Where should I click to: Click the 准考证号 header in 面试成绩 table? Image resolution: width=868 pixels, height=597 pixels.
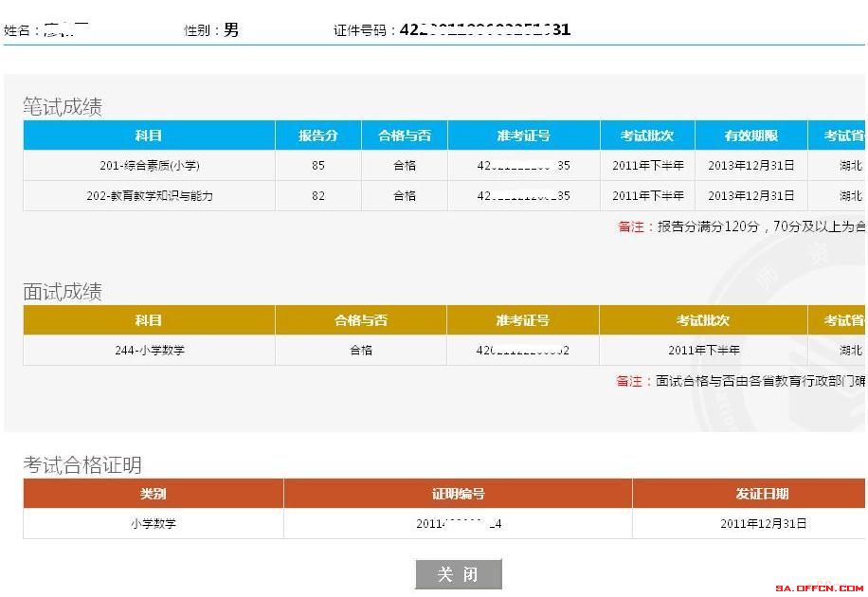coord(522,320)
